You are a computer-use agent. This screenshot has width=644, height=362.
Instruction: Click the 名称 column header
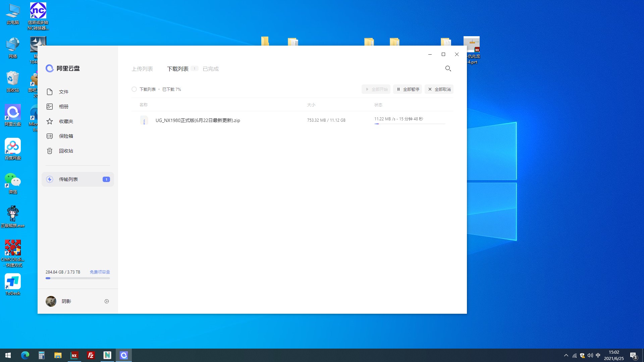coord(144,105)
